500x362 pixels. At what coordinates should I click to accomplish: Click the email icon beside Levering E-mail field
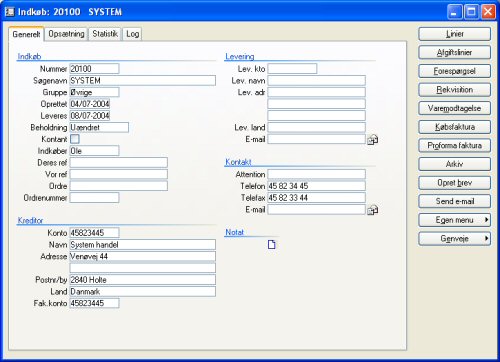372,140
